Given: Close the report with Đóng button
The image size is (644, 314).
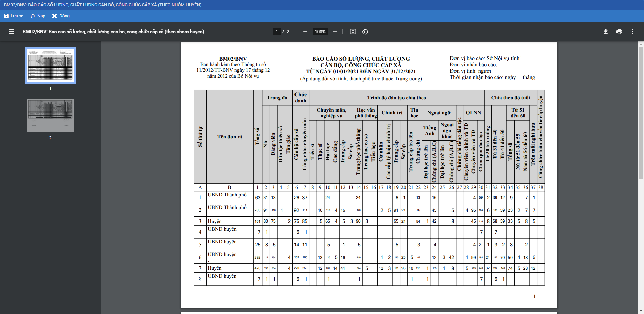Looking at the screenshot, I should click(x=61, y=16).
